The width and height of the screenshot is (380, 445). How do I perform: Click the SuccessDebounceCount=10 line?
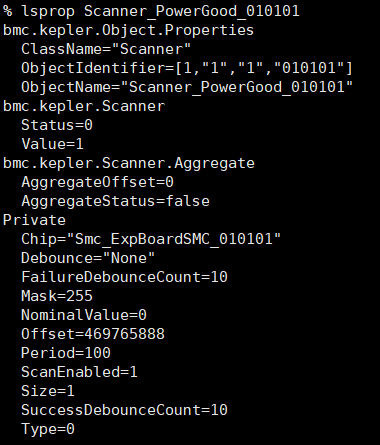coord(124,410)
